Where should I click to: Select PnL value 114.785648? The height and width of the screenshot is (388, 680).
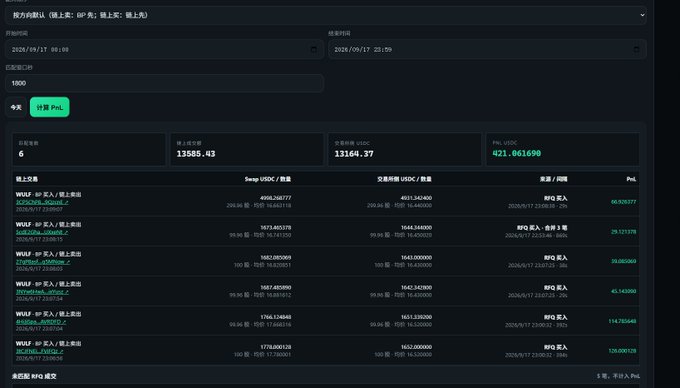[622, 321]
